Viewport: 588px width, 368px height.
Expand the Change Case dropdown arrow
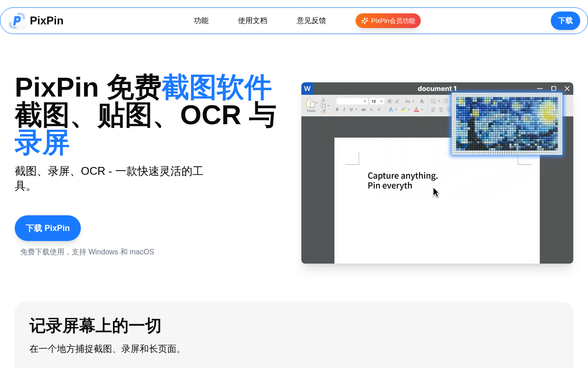tap(413, 101)
